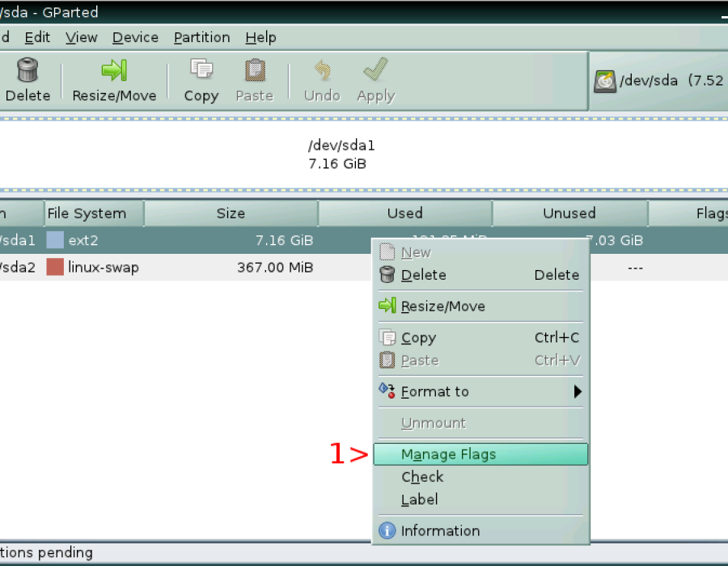The width and height of the screenshot is (728, 566).
Task: Click the Resize/Move green arrow toolbar icon
Action: coord(114,70)
